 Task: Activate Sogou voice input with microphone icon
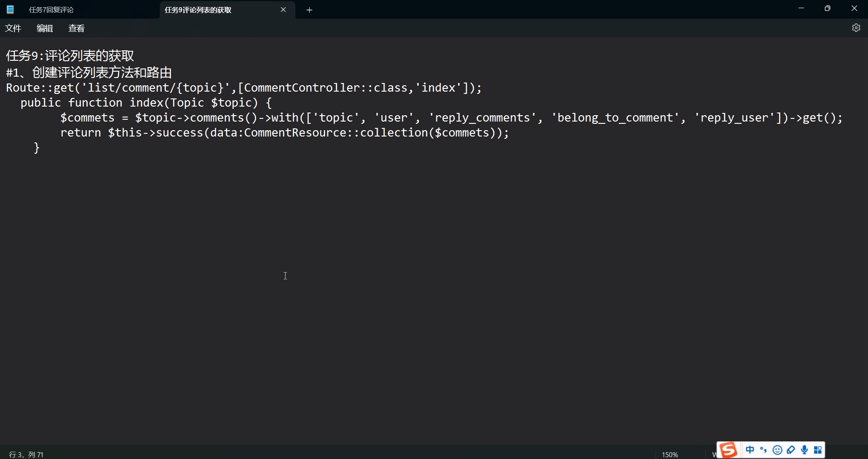coord(804,450)
